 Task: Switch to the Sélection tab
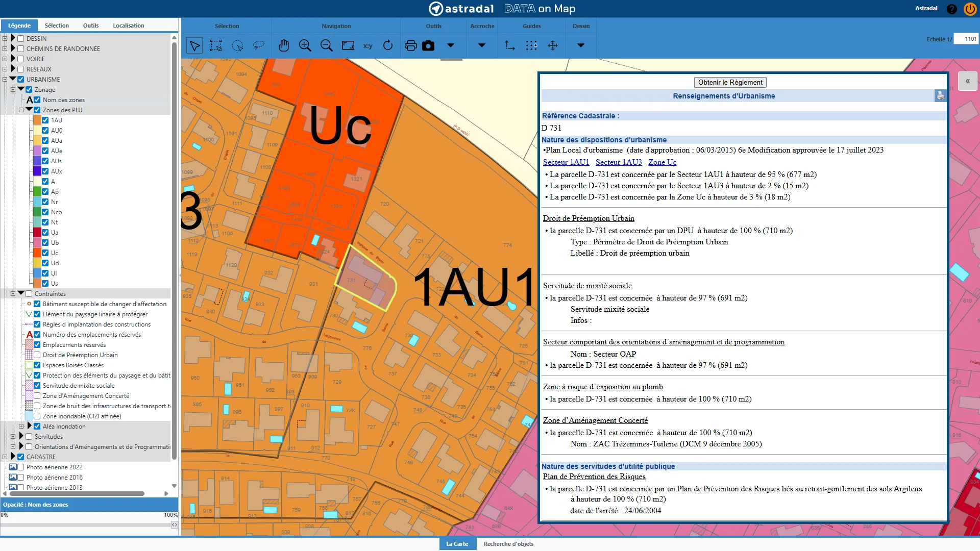click(57, 26)
